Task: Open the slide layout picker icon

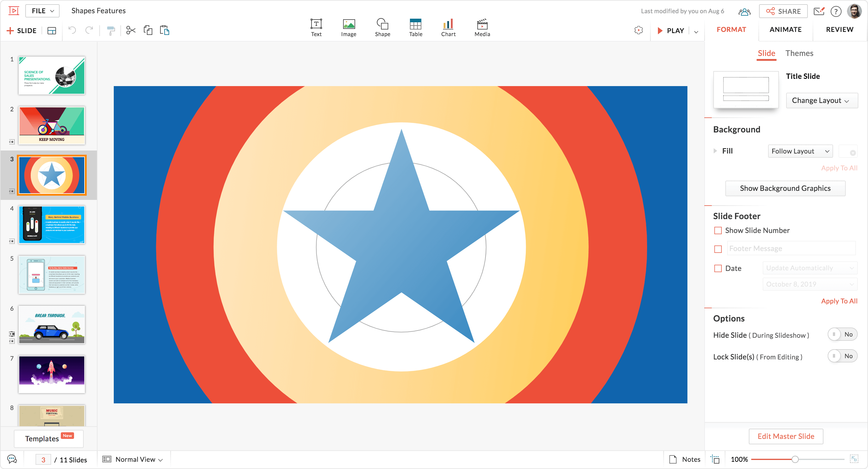Action: [51, 31]
